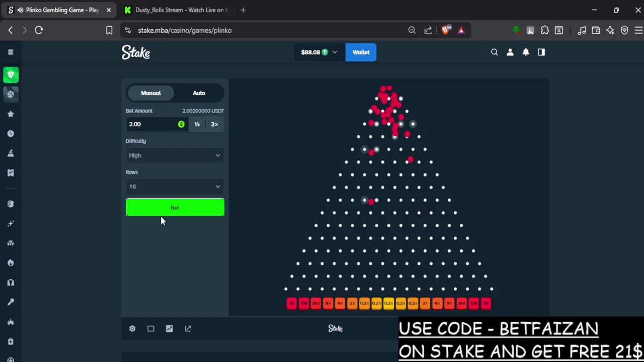This screenshot has height=362, width=644.
Task: Switch to Auto betting mode
Action: (199, 93)
